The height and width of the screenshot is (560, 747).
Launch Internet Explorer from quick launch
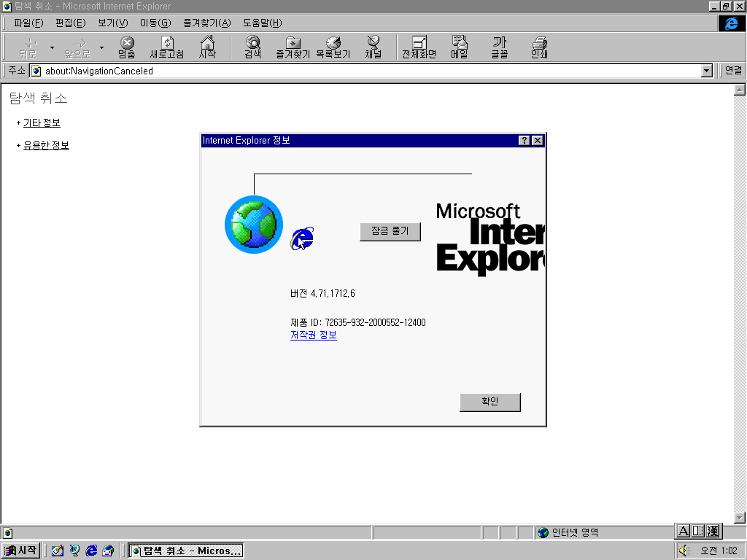click(x=91, y=551)
